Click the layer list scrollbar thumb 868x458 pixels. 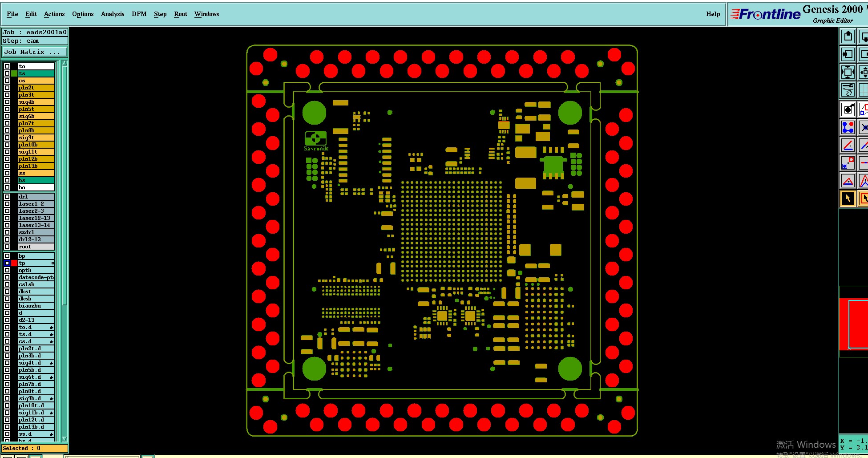[65, 186]
